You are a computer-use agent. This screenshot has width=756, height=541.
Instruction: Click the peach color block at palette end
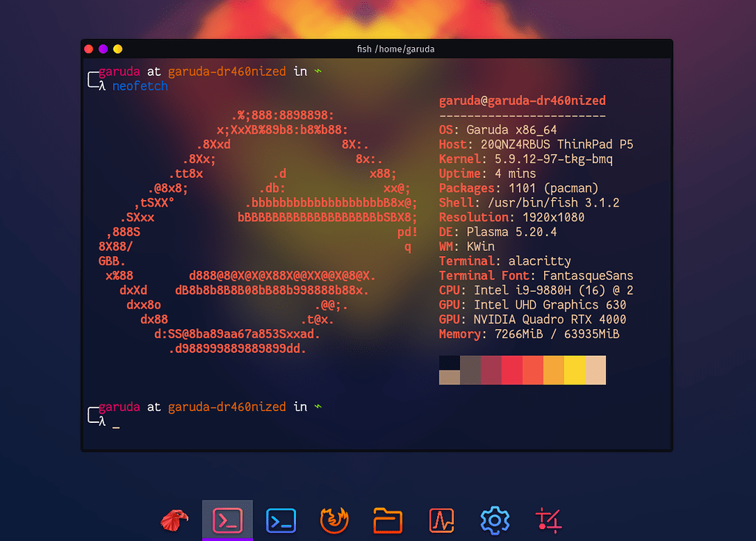point(595,370)
